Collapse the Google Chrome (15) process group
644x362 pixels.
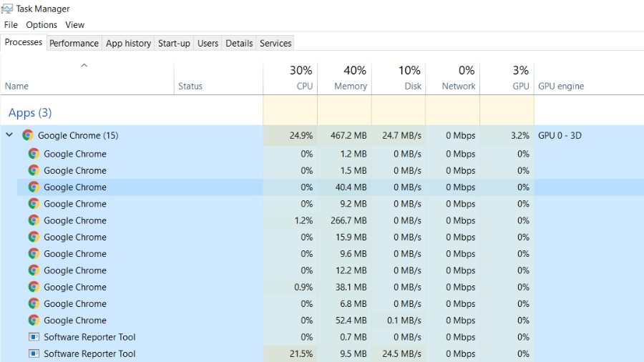tap(9, 134)
